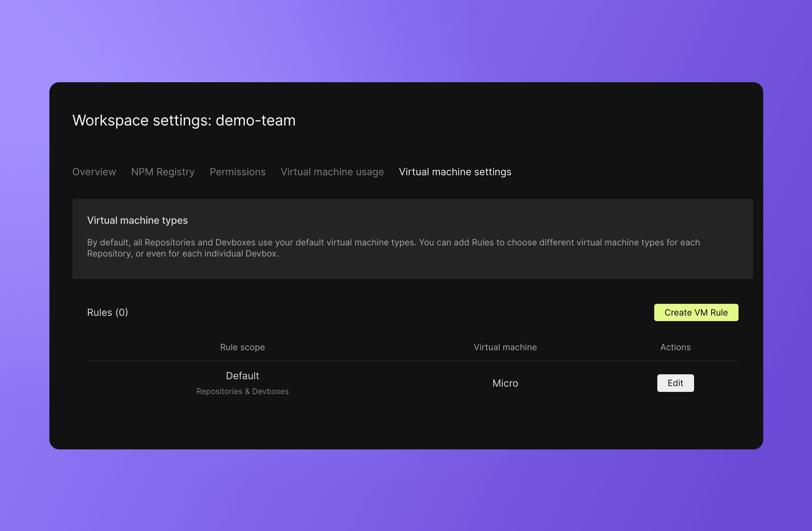
Task: Click the Repositories & Devboxes subtext
Action: point(242,391)
